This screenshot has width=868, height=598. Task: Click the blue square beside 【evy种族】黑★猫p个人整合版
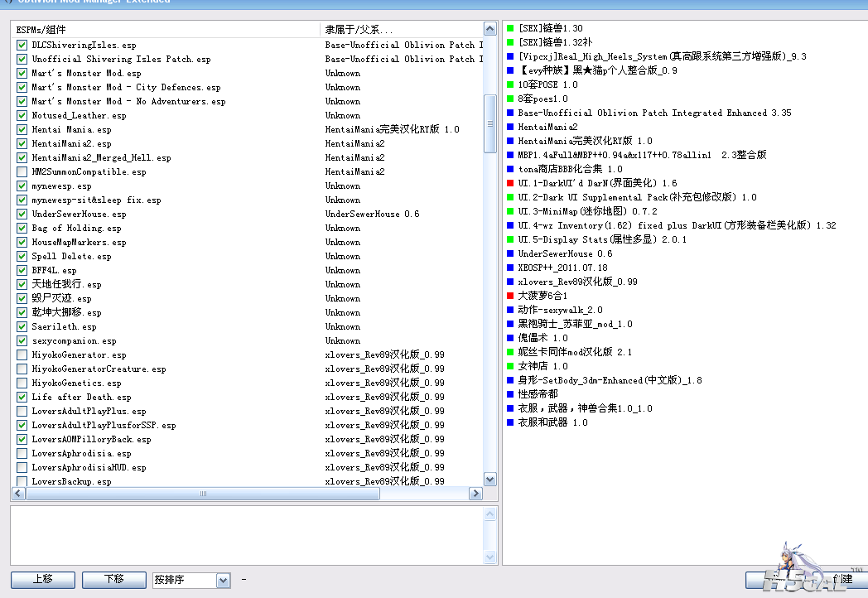(510, 70)
